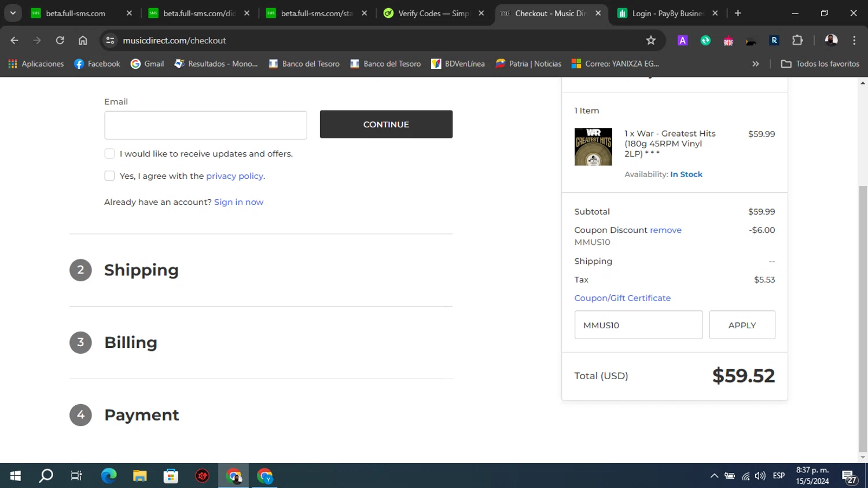Open Task View on the taskbar
868x488 pixels.
[76, 476]
